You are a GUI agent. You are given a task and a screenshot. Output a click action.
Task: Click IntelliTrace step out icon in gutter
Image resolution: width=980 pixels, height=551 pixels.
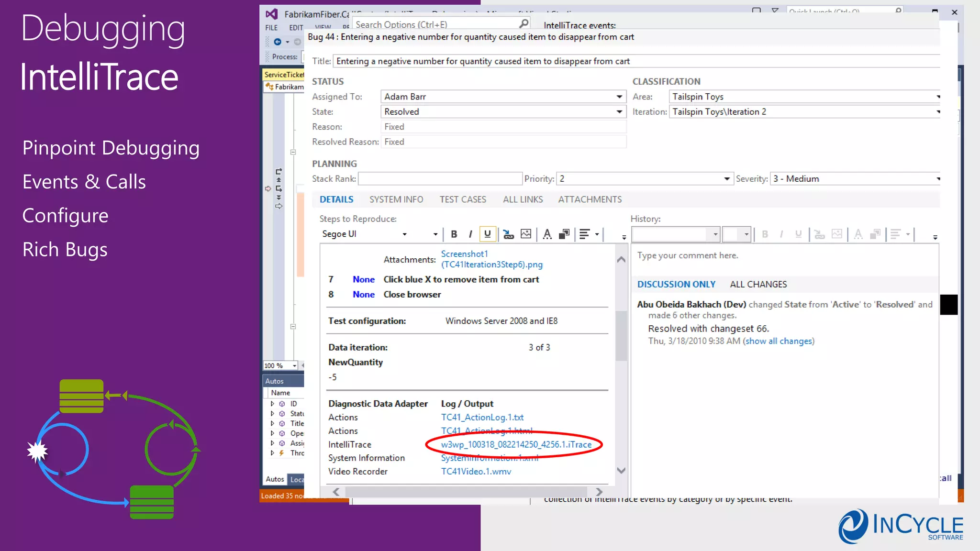click(278, 171)
